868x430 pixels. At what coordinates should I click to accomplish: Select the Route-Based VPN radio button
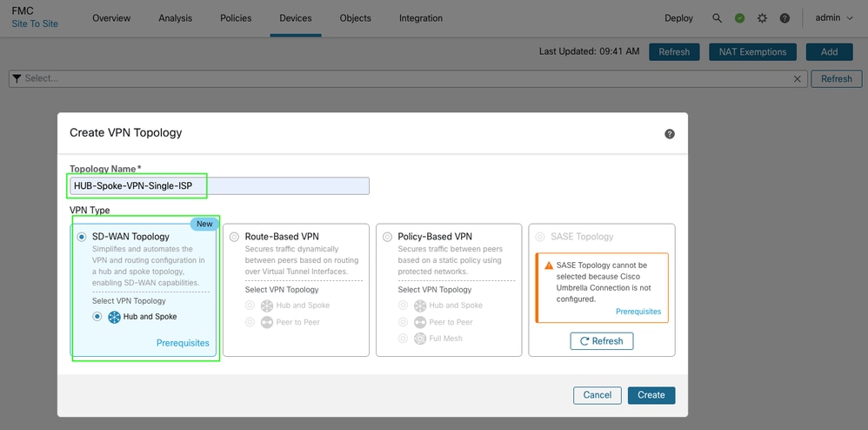pyautogui.click(x=234, y=237)
